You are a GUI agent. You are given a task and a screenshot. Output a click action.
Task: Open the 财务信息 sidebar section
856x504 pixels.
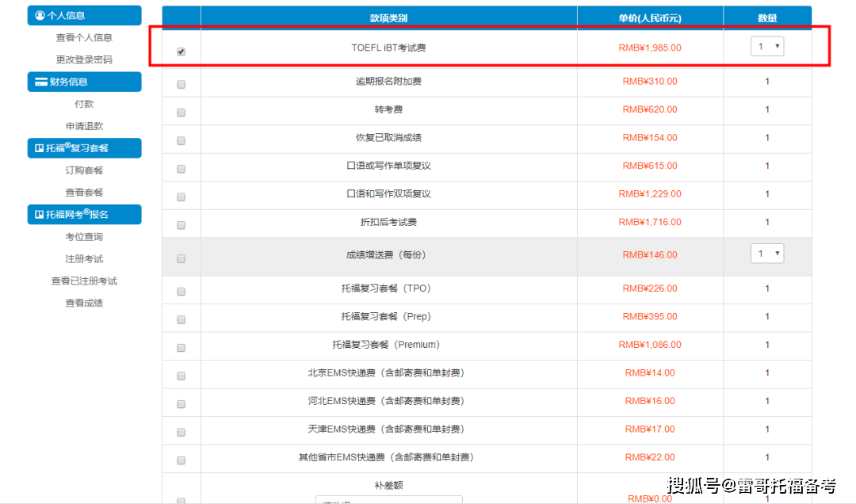pyautogui.click(x=85, y=82)
